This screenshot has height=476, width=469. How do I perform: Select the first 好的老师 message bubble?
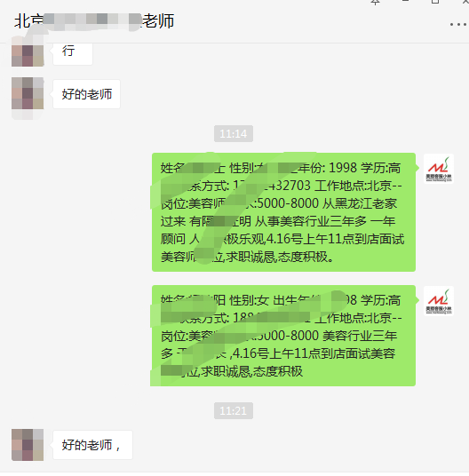tap(86, 94)
